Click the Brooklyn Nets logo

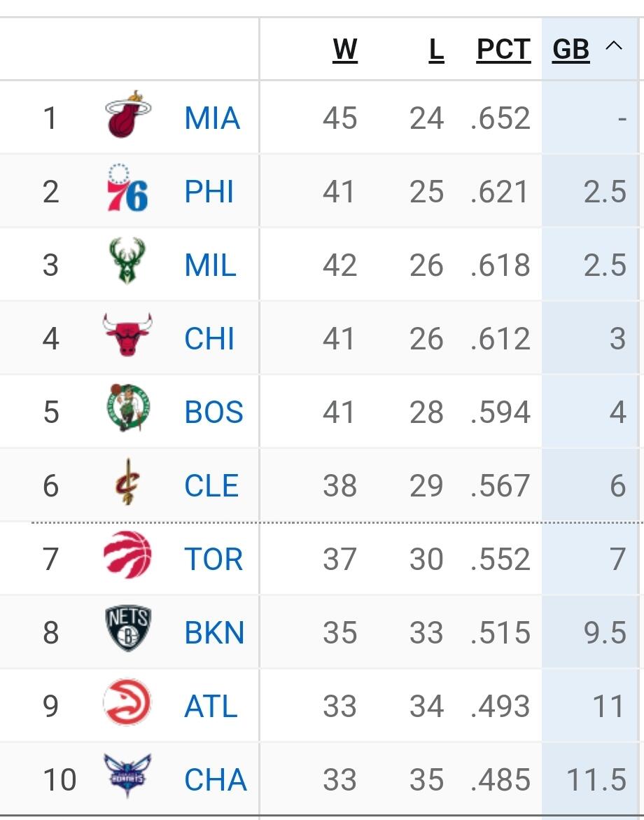[127, 630]
